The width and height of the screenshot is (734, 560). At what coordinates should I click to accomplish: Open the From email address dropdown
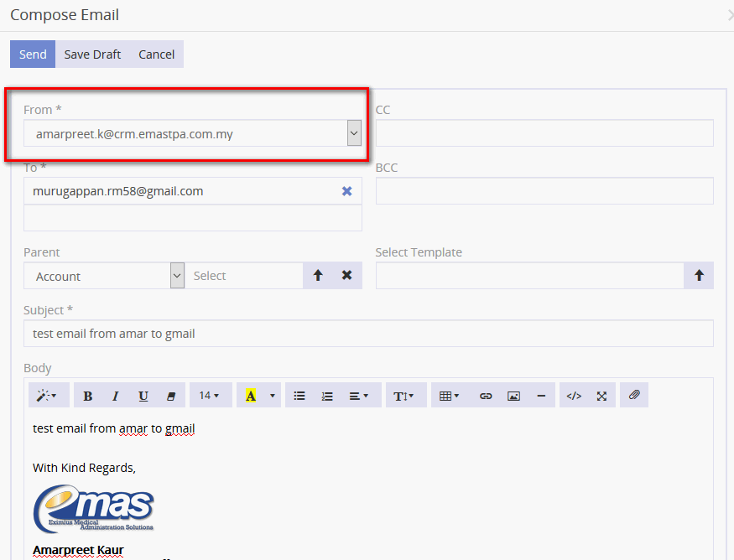click(x=354, y=132)
